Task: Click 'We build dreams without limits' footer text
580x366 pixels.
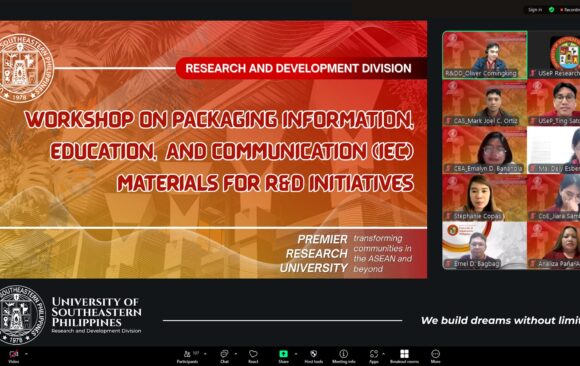Action: 500,320
